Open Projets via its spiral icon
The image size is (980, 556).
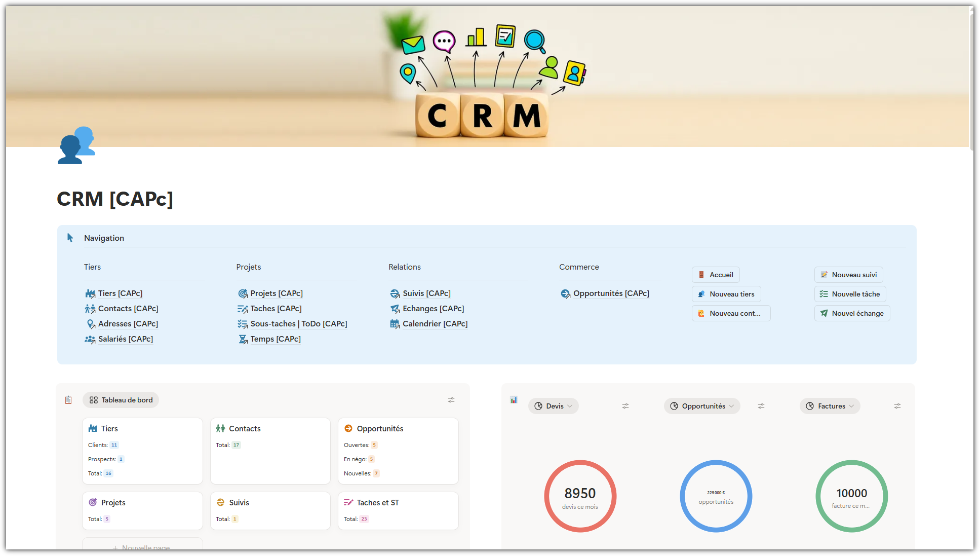point(243,293)
